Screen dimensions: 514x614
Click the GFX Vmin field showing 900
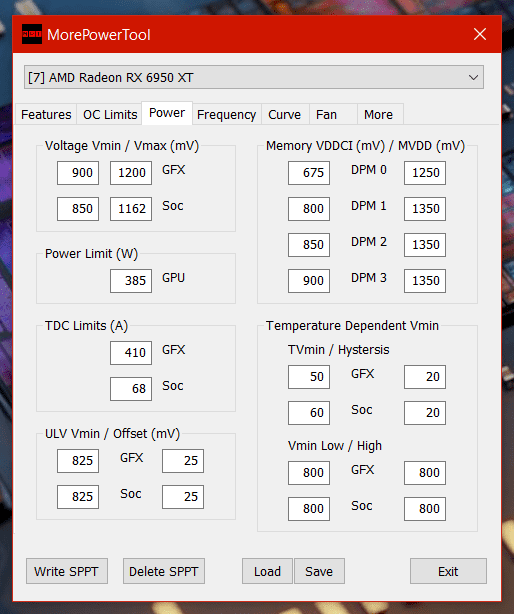(x=78, y=173)
